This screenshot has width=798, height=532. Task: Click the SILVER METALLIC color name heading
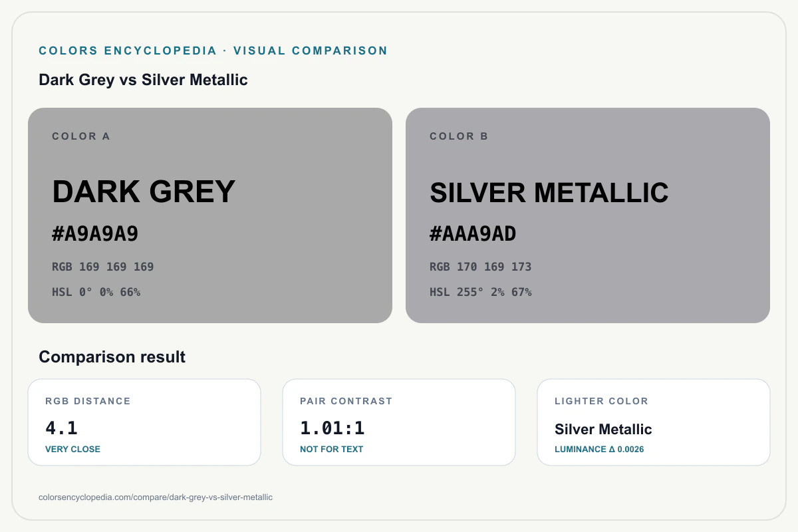[549, 193]
